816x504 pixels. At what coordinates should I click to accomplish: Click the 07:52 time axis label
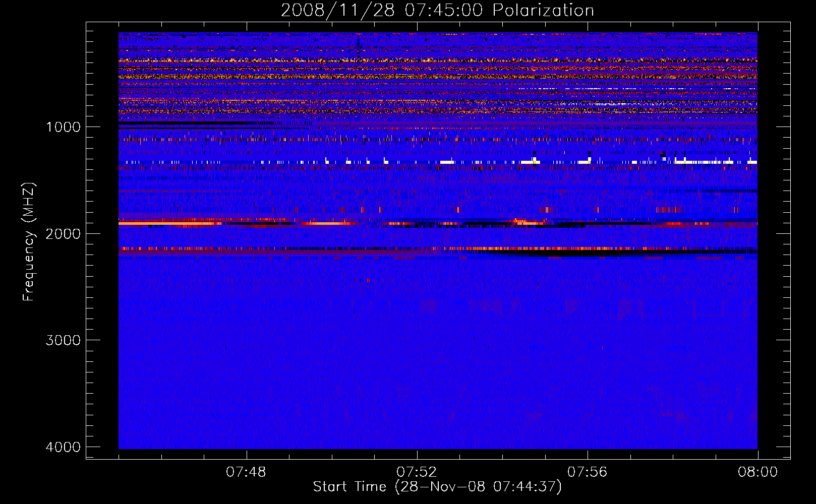(417, 472)
